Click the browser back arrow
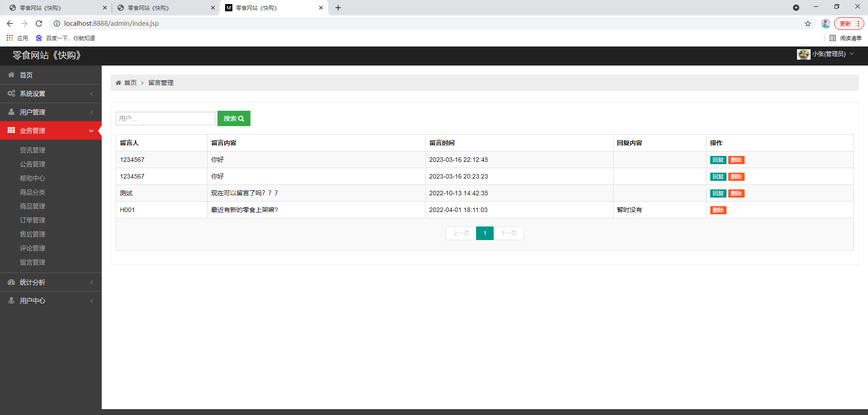868x415 pixels. 10,24
